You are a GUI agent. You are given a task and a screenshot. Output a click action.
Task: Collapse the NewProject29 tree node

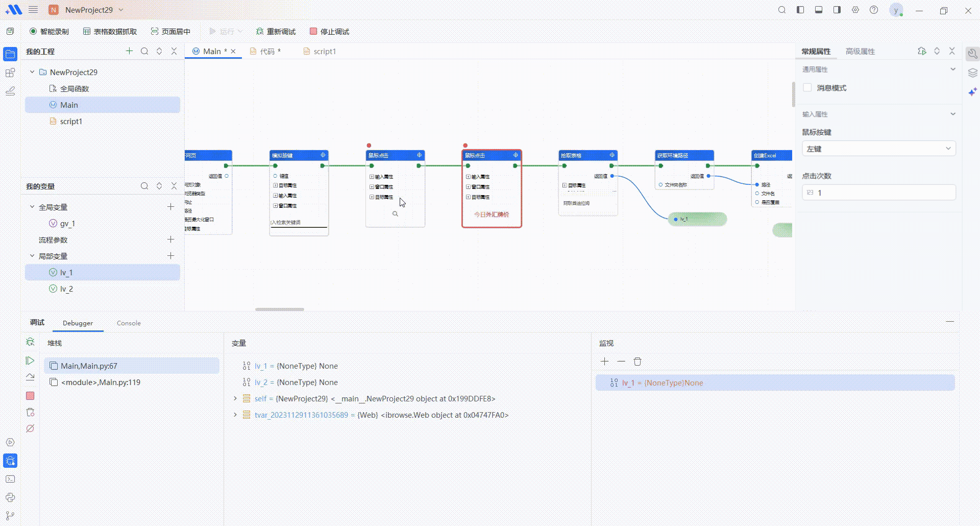[32, 72]
